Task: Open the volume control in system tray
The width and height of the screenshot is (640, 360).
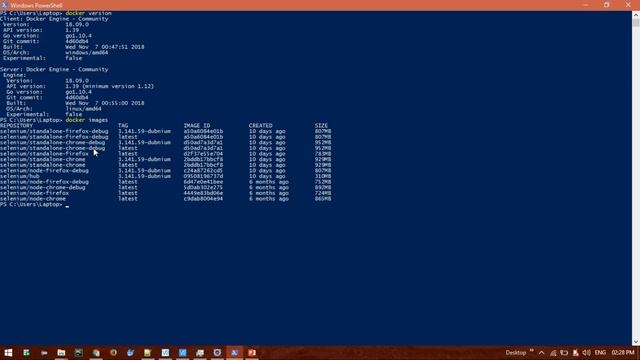Action: click(x=587, y=353)
